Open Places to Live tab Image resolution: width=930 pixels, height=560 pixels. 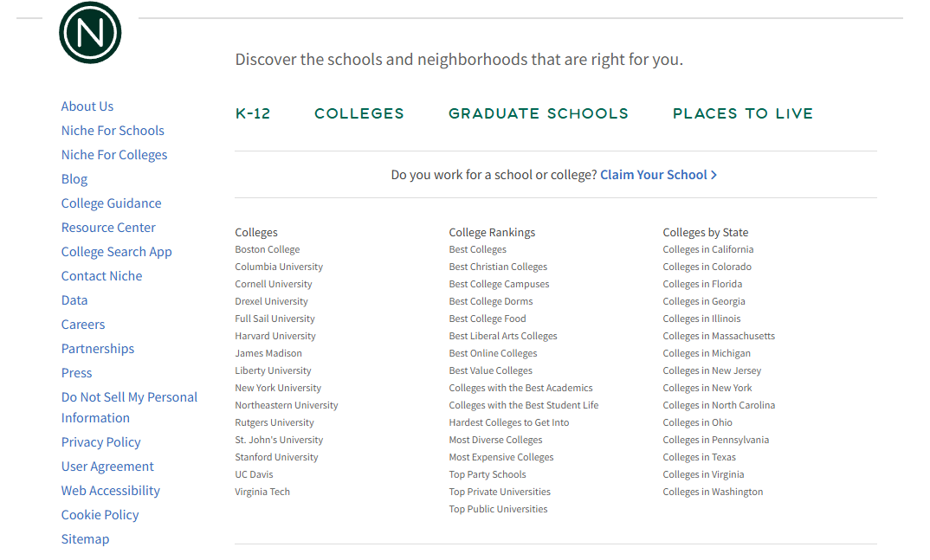pos(743,113)
